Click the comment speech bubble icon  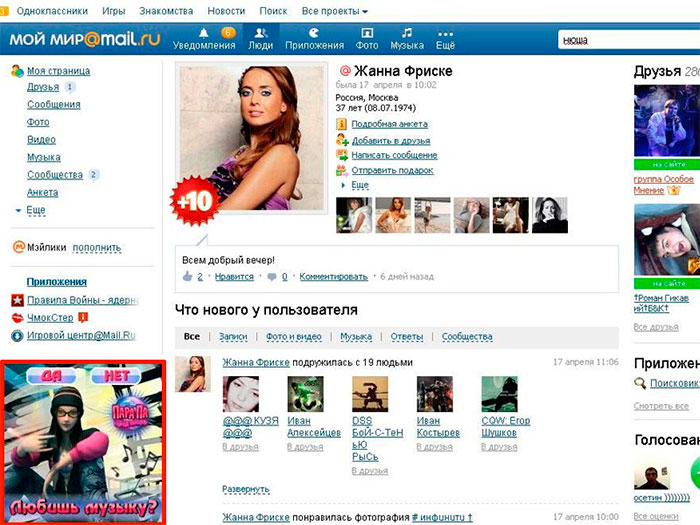pos(271,277)
